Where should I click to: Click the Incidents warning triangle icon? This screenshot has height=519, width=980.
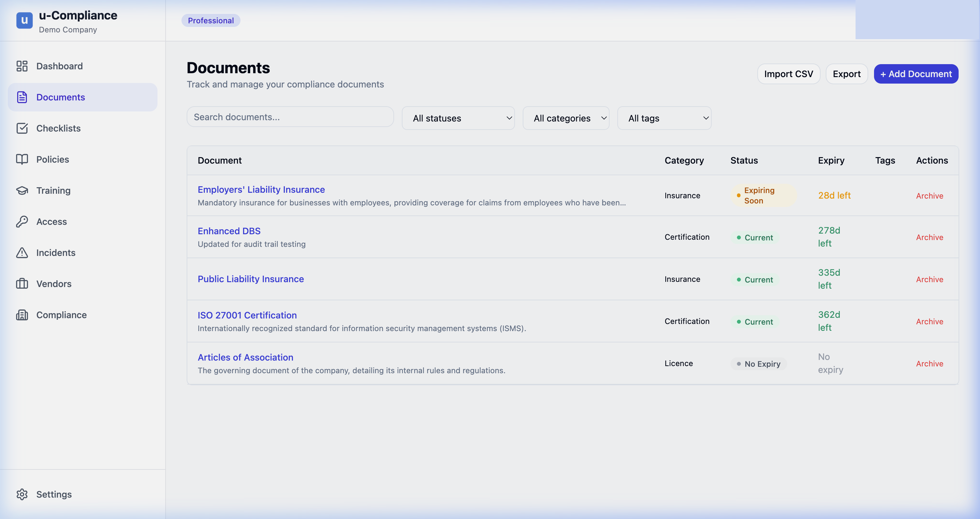22,253
